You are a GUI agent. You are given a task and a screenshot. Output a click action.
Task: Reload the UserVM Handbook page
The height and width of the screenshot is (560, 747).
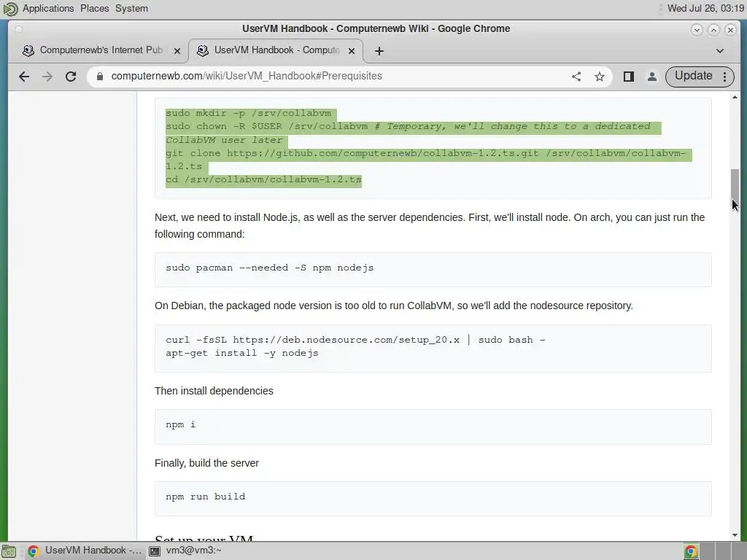[x=71, y=76]
